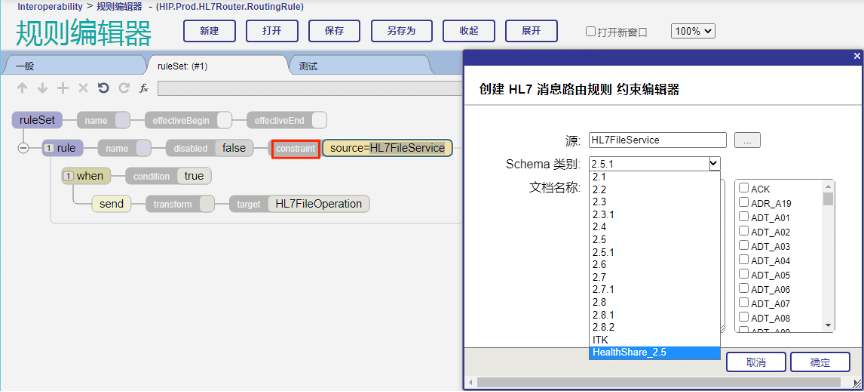Click the undo icon in toolbar
The height and width of the screenshot is (392, 864).
click(103, 88)
